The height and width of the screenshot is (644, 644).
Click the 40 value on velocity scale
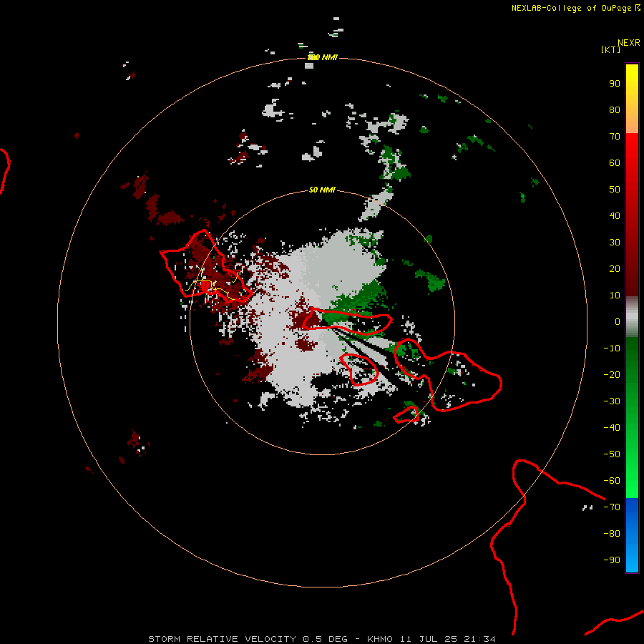(x=615, y=216)
